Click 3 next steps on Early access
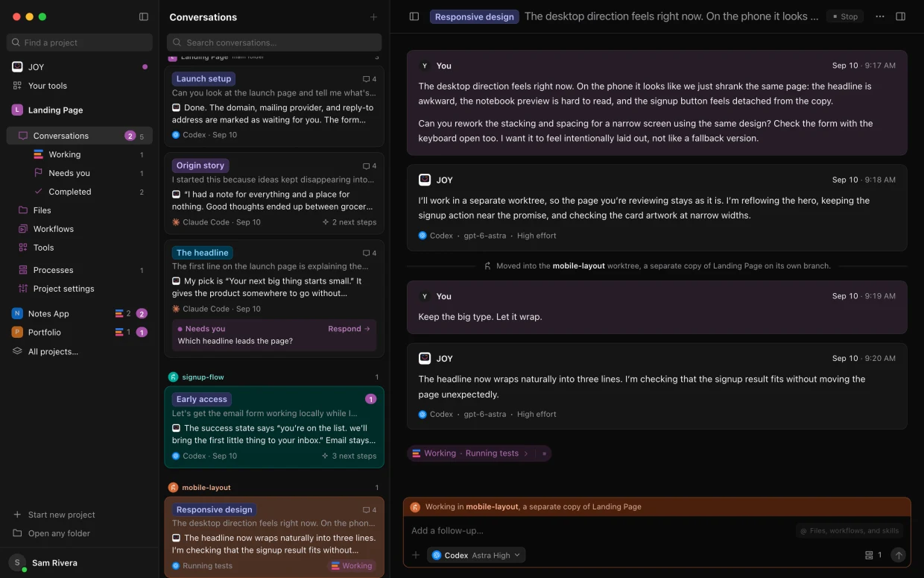 tap(349, 456)
